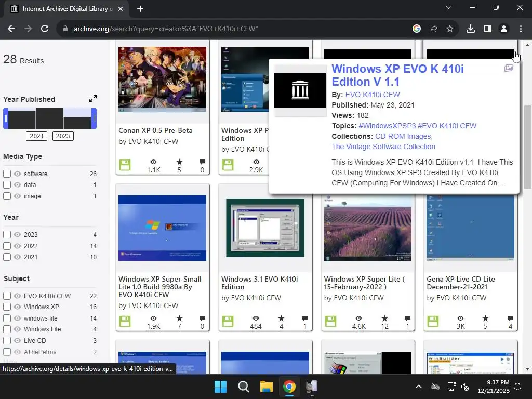Screen dimensions: 532x399
Task: Check the 2021 year checkbox
Action: pyautogui.click(x=7, y=257)
